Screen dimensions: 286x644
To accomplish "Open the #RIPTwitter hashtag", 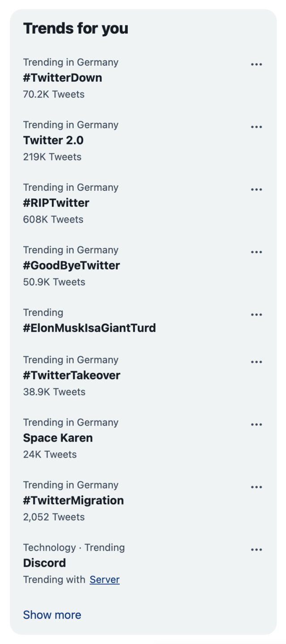I will click(x=57, y=203).
